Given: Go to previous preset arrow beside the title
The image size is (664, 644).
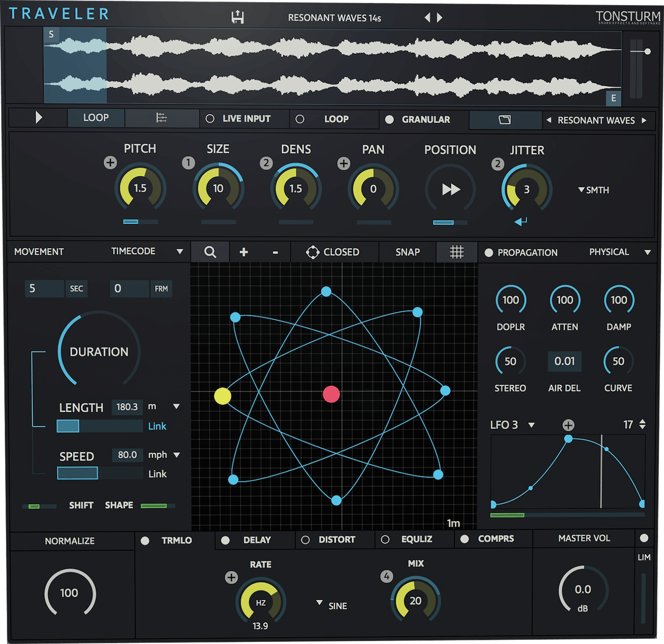Looking at the screenshot, I should 427,18.
